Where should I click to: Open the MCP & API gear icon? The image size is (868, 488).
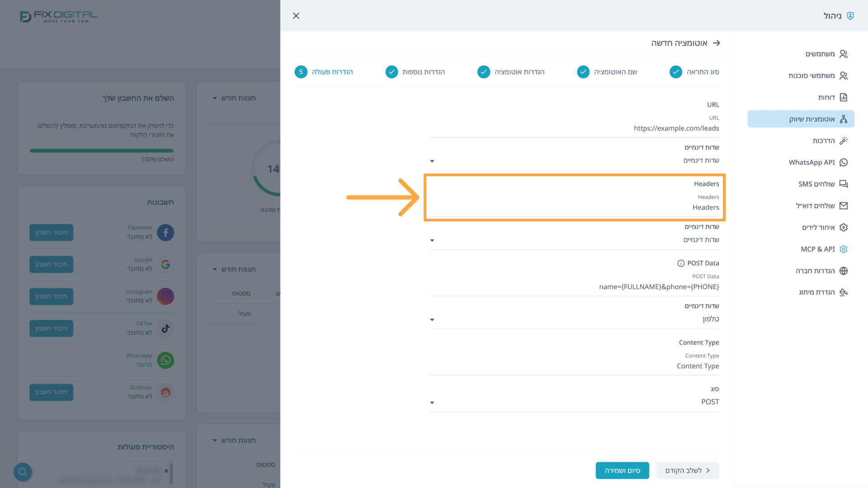click(x=844, y=249)
